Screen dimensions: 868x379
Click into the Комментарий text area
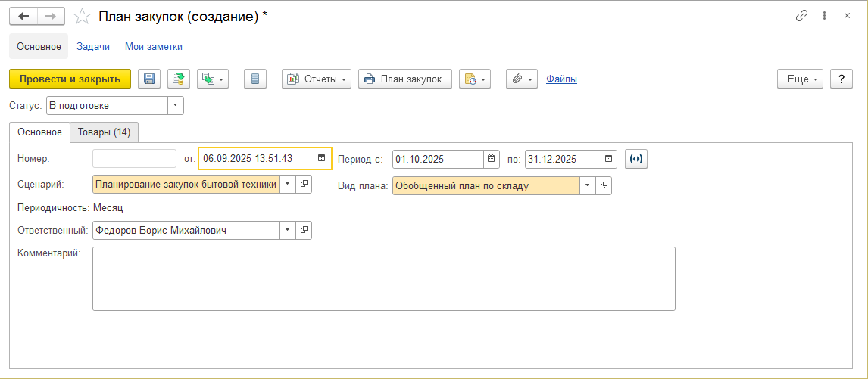pyautogui.click(x=383, y=279)
